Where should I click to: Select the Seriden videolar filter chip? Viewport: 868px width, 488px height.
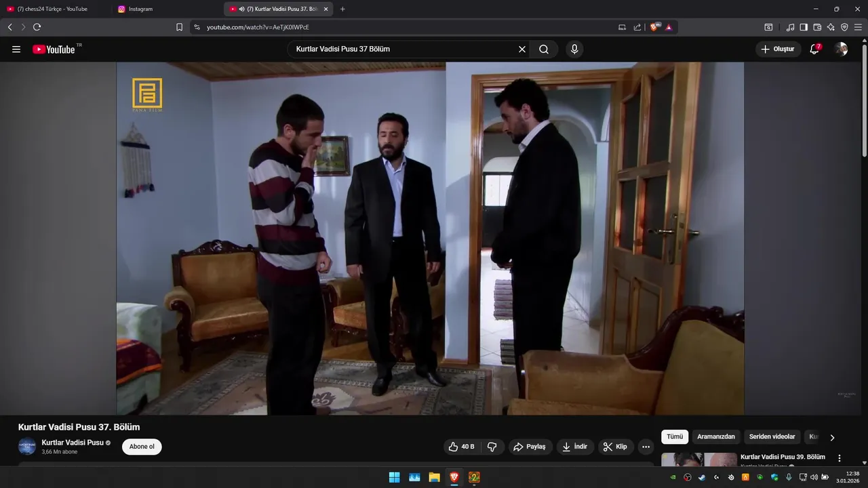772,437
